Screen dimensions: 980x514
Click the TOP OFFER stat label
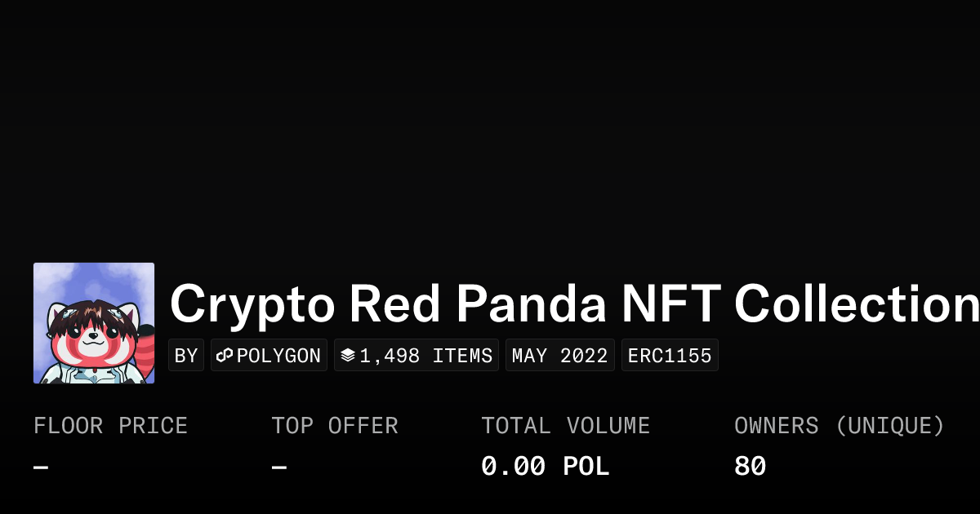pos(335,426)
